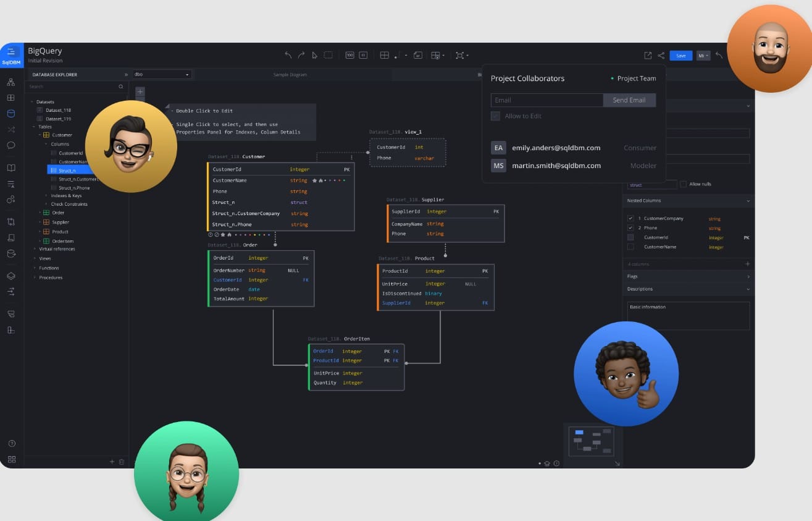The width and height of the screenshot is (812, 521).
Task: Uncheck the CustomerCompany nested column checkbox
Action: coord(630,219)
